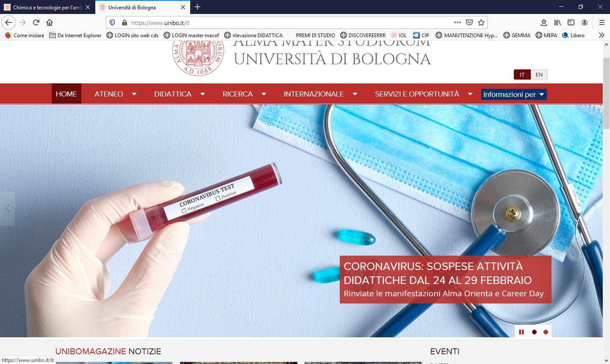
Task: Open a new tab with plus button
Action: (x=197, y=7)
